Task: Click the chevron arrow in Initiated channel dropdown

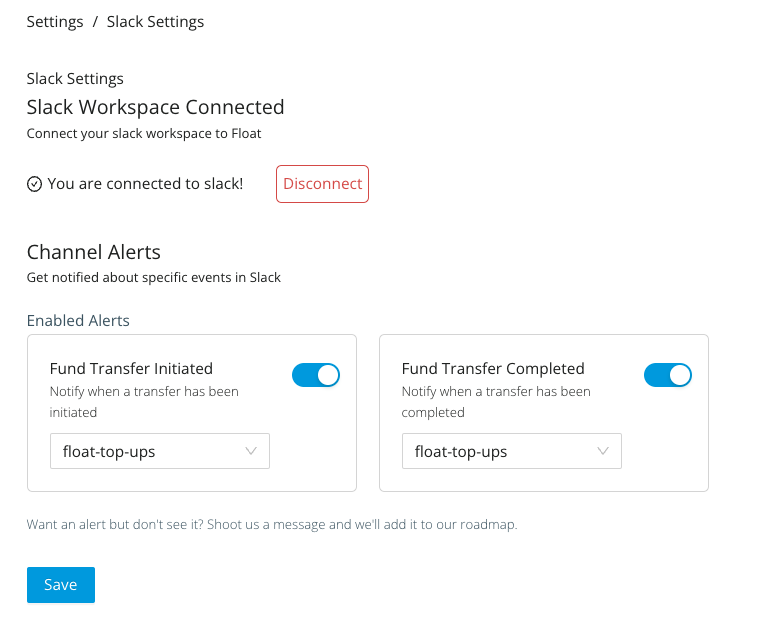Action: [251, 452]
